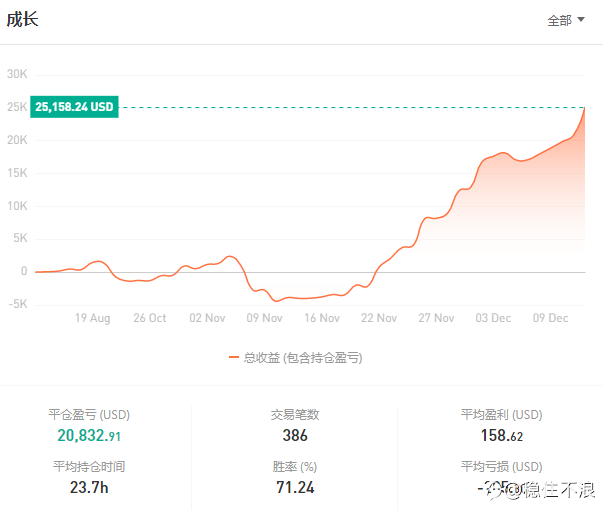The image size is (603, 525).
Task: Open the 全部 time range dropdown
Action: pos(566,20)
